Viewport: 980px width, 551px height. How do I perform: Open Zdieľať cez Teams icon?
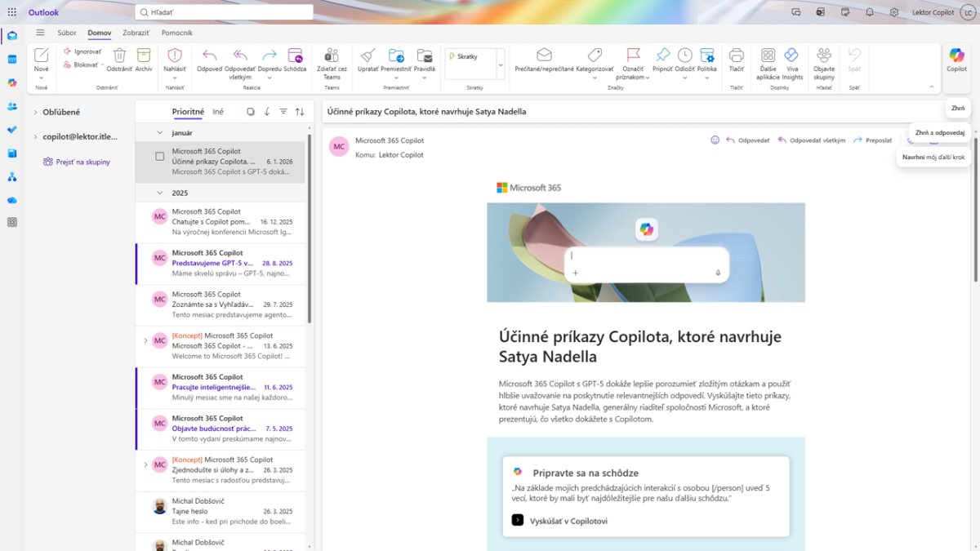(x=332, y=56)
